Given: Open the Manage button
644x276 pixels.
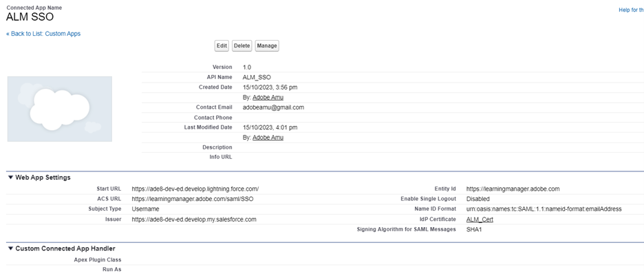Looking at the screenshot, I should pos(267,46).
